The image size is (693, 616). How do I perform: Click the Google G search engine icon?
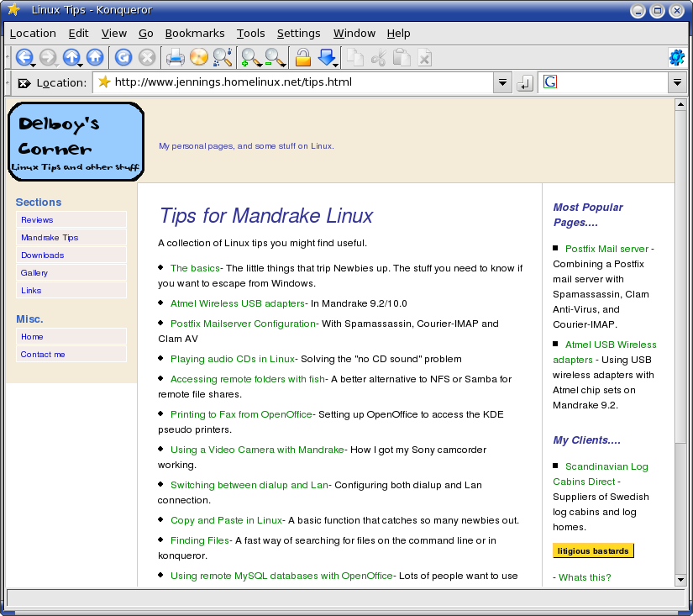(x=550, y=82)
